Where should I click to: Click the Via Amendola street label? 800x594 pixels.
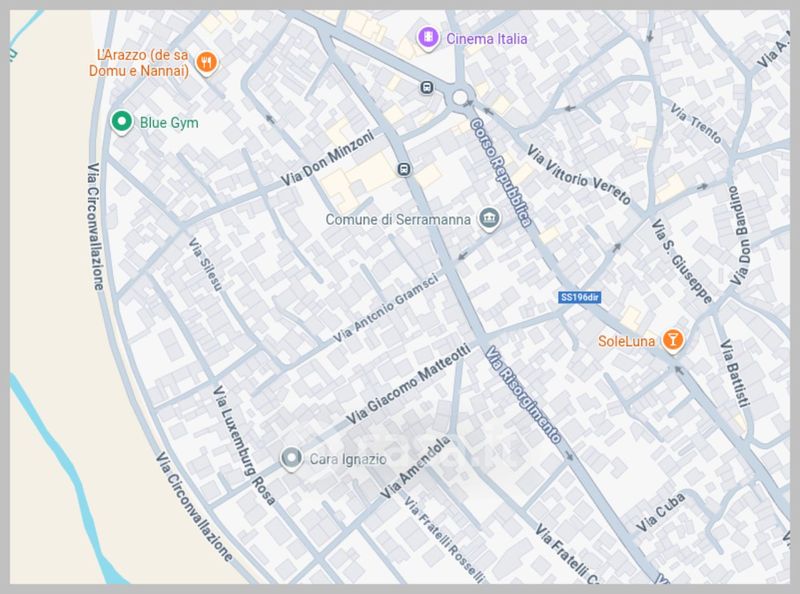pyautogui.click(x=412, y=468)
